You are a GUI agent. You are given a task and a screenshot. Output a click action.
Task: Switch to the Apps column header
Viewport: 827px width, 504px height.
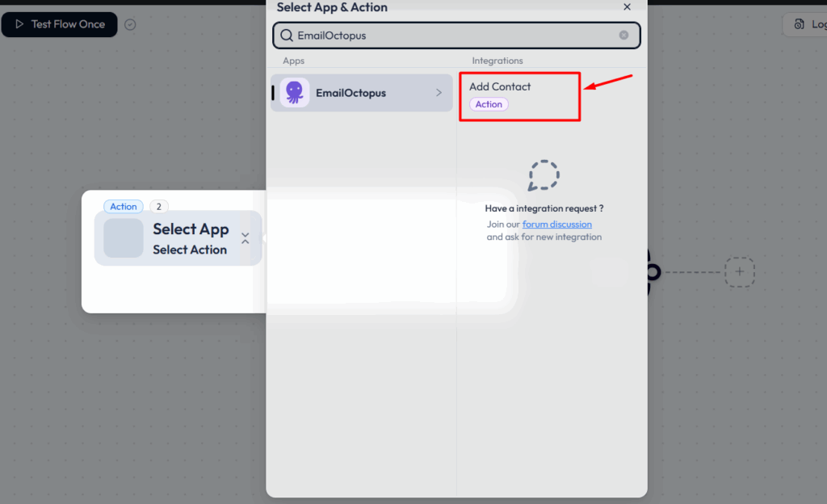pyautogui.click(x=293, y=61)
